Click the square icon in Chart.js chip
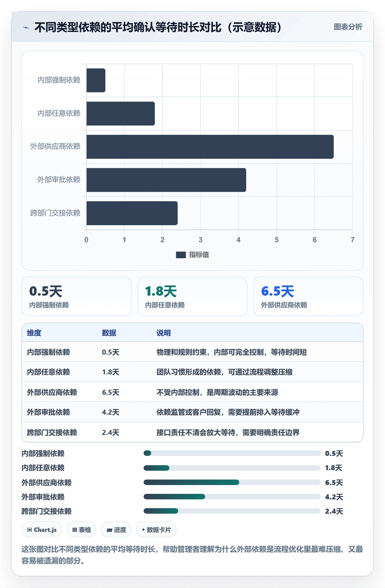This screenshot has height=588, width=385. tap(30, 530)
